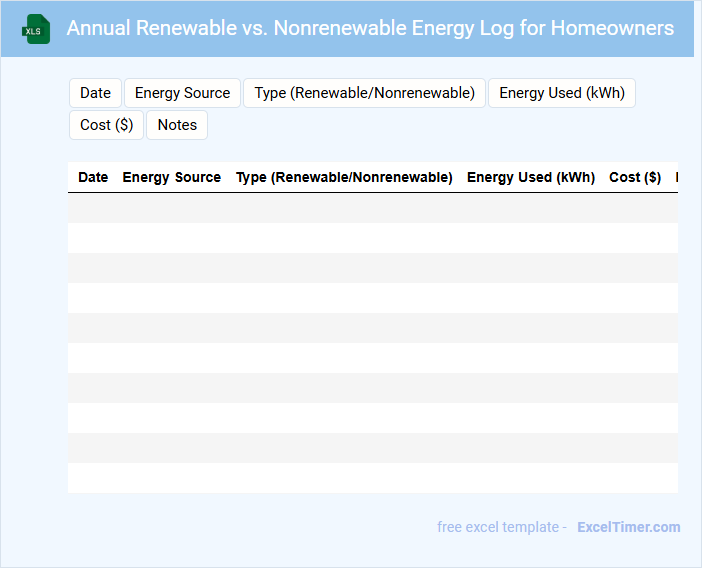The height and width of the screenshot is (568, 702).
Task: Select the Energy Source field tag
Action: [x=182, y=93]
